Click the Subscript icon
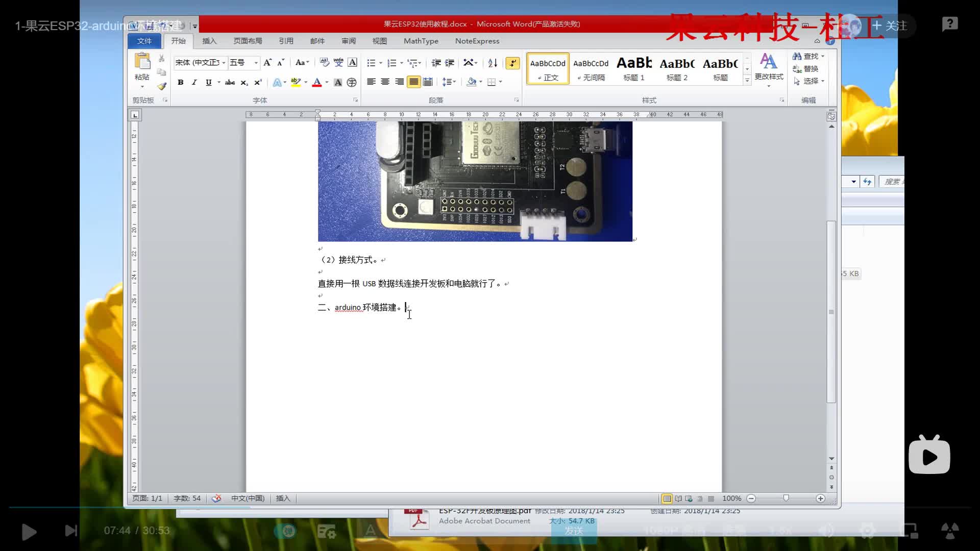This screenshot has width=980, height=551. tap(244, 82)
